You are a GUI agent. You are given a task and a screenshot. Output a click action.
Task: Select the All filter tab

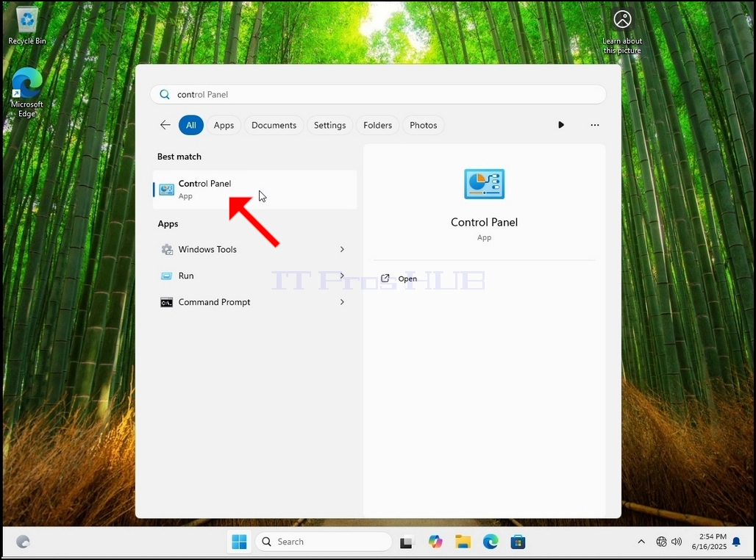tap(191, 125)
